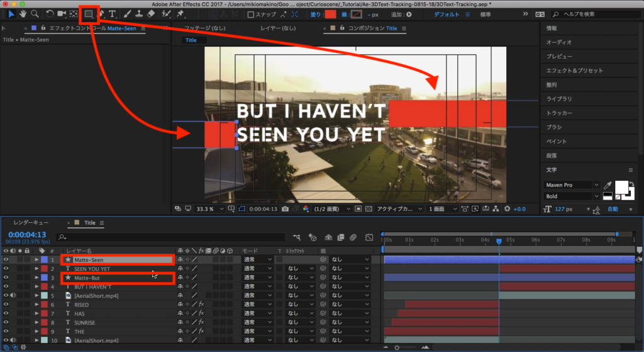The height and width of the screenshot is (352, 644).
Task: Toggle visibility of SEEN YOU YET layer
Action: point(6,268)
